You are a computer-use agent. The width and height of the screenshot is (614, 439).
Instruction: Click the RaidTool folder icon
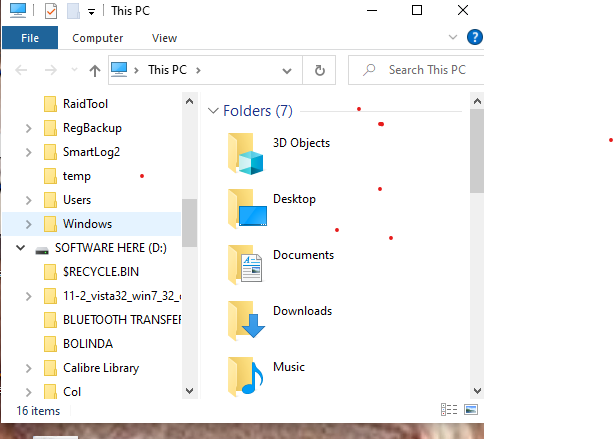point(50,104)
